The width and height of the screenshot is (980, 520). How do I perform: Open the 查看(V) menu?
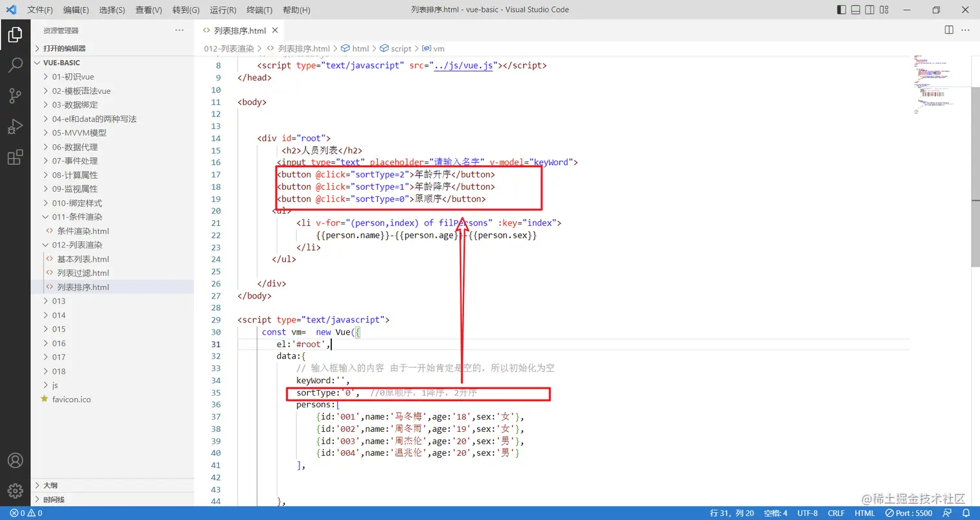[149, 10]
